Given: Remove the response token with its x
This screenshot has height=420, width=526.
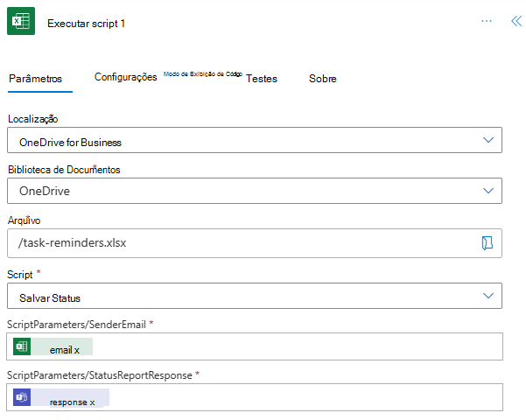Looking at the screenshot, I should (92, 402).
